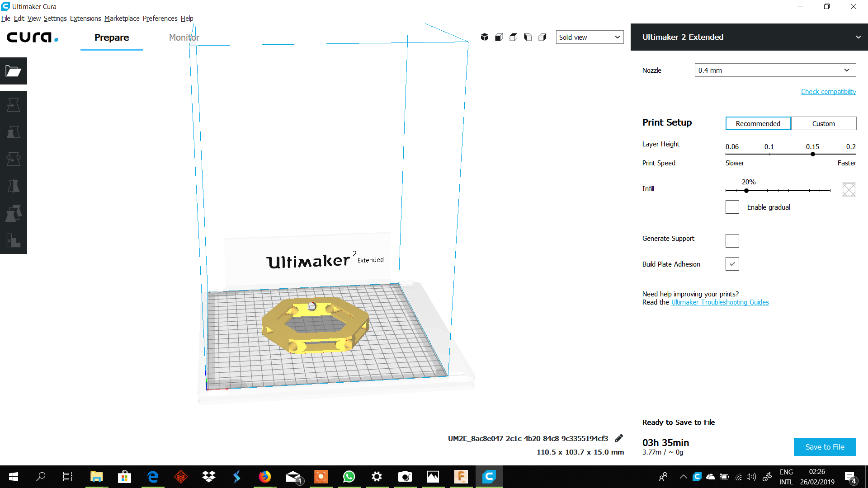Viewport: 868px width, 488px height.
Task: Click the Save to File button
Action: pyautogui.click(x=825, y=446)
